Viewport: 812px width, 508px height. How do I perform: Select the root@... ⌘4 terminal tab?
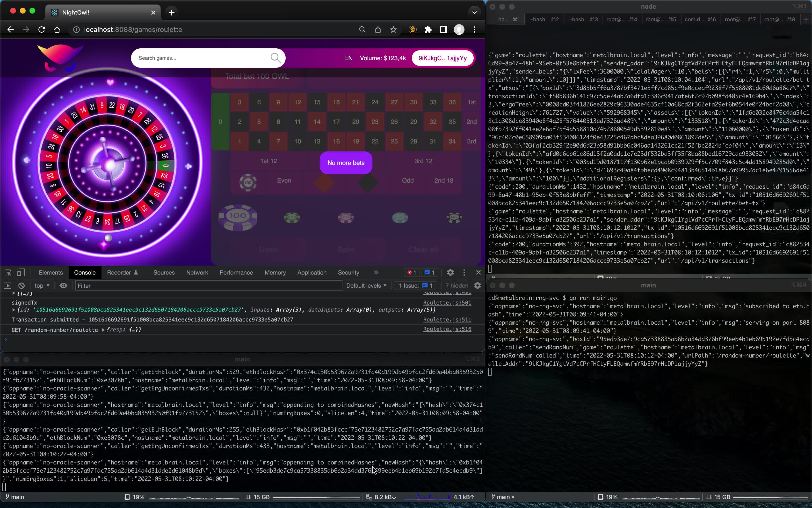coord(622,20)
